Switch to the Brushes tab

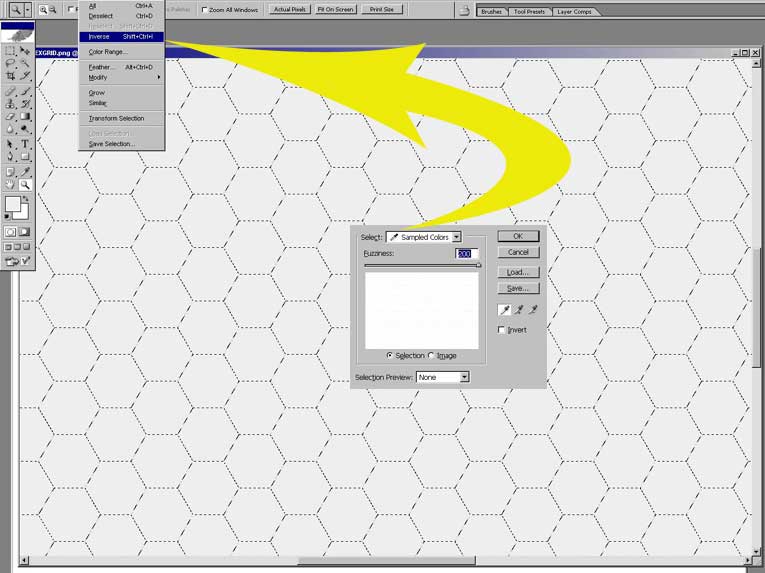pos(491,11)
